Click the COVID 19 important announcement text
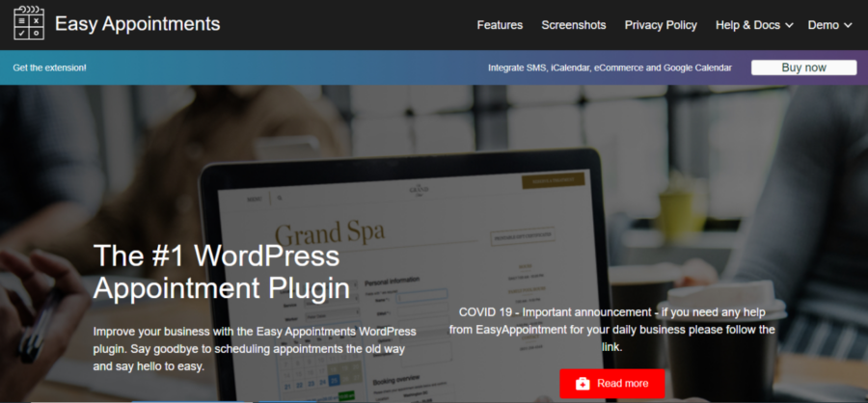Viewport: 868px width, 403px height. tap(612, 330)
